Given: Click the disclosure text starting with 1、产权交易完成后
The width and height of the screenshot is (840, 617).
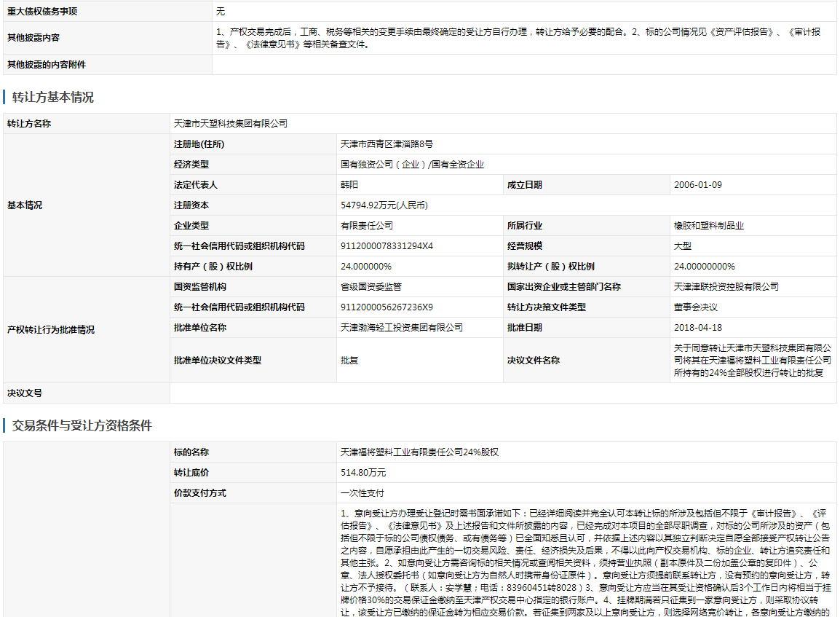Looking at the screenshot, I should [518, 38].
